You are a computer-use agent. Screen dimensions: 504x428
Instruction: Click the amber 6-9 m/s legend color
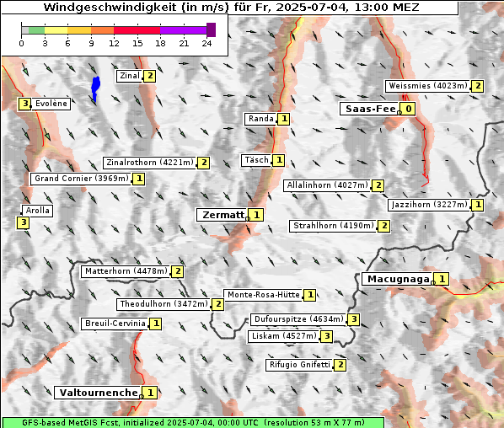click(79, 30)
